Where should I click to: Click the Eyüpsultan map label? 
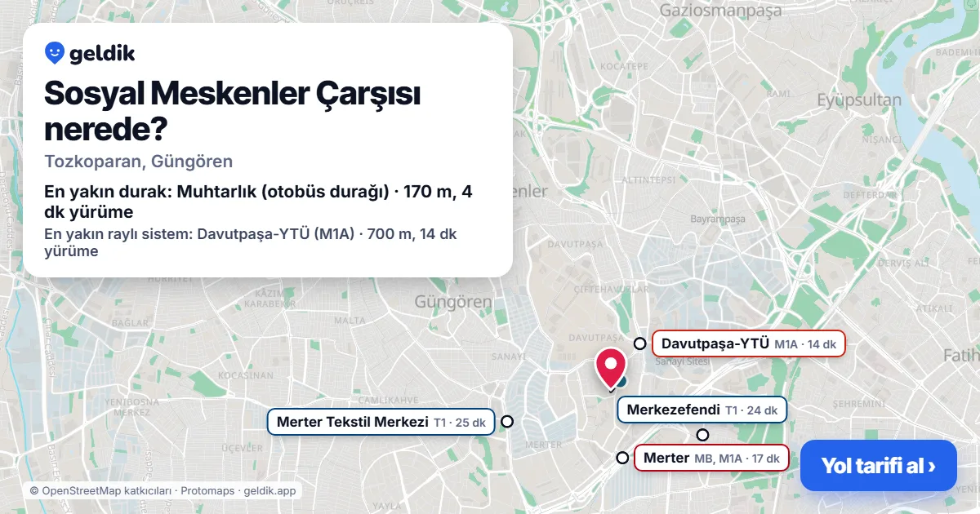tap(859, 100)
